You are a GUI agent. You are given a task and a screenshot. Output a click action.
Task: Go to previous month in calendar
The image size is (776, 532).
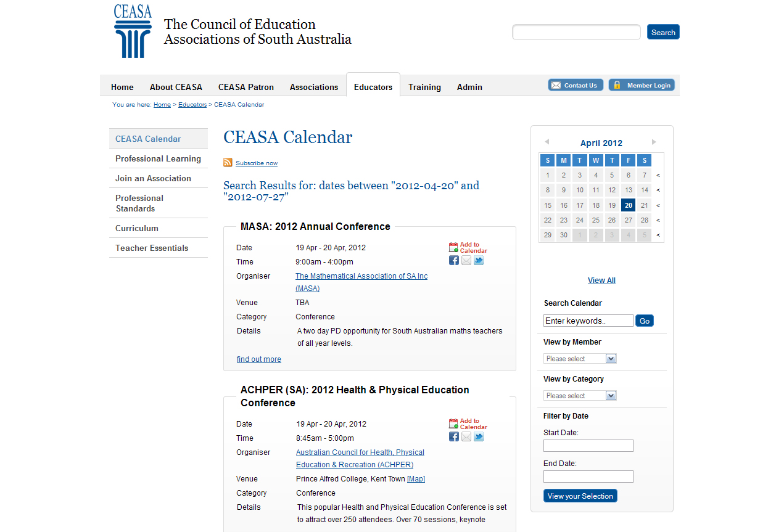click(547, 142)
